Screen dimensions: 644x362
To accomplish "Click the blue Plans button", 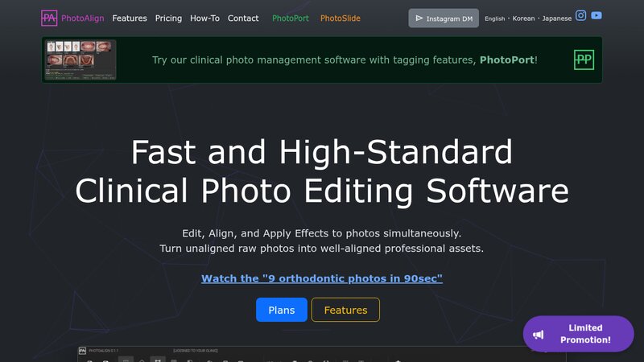I will (x=281, y=310).
